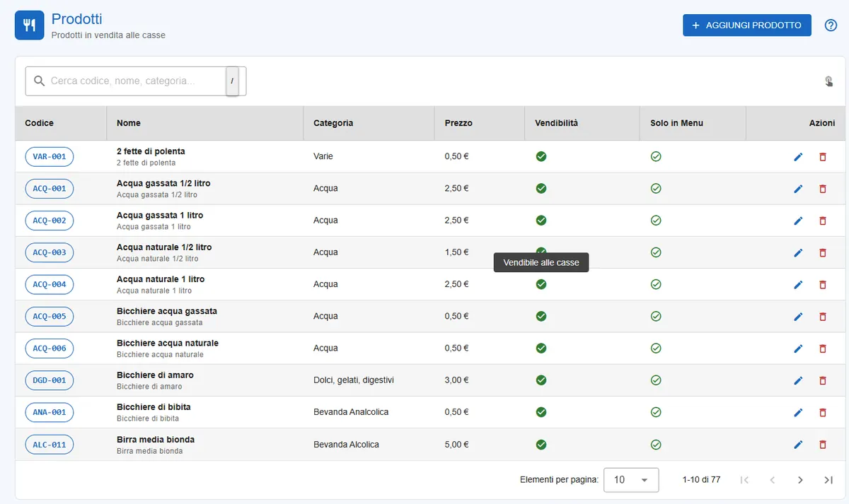Click the touch pointer icon above the table

pos(828,81)
